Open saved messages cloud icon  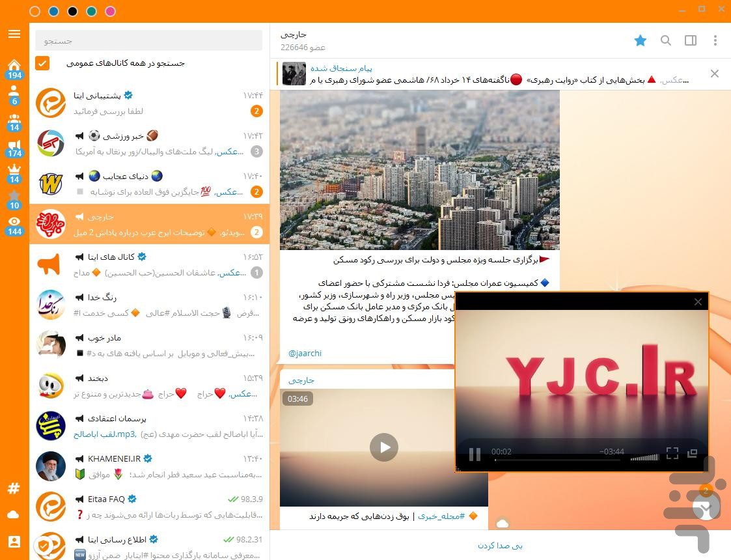(14, 514)
